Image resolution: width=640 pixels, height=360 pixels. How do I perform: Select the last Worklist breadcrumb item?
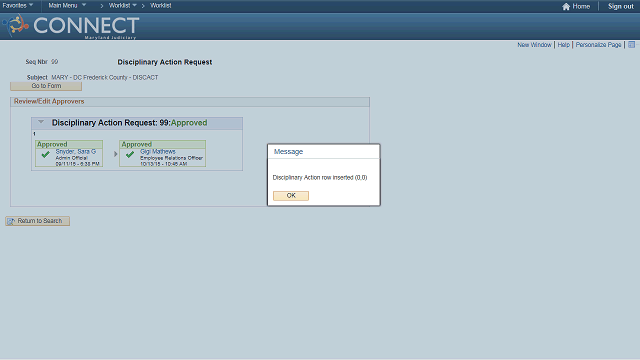click(x=161, y=6)
